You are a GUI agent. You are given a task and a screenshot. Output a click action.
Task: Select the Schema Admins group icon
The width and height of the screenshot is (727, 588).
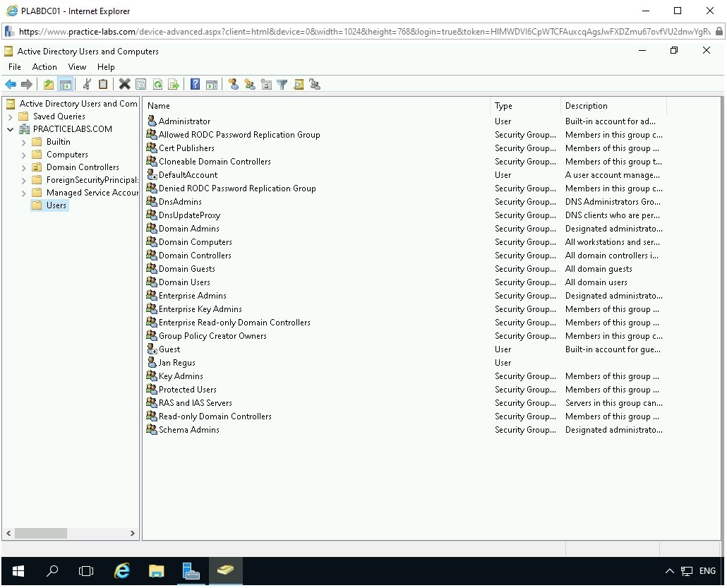[x=152, y=429]
